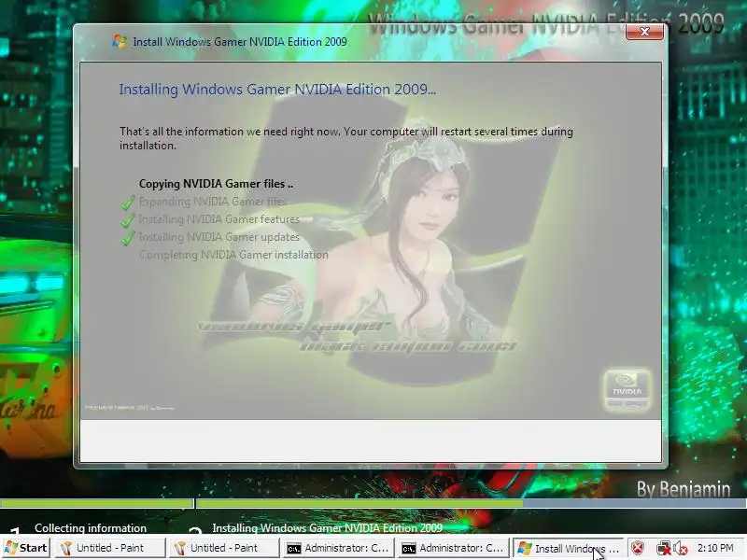This screenshot has width=747, height=560.
Task: Click the 'Copying NVIDIA Gamer files ..' step
Action: (216, 184)
